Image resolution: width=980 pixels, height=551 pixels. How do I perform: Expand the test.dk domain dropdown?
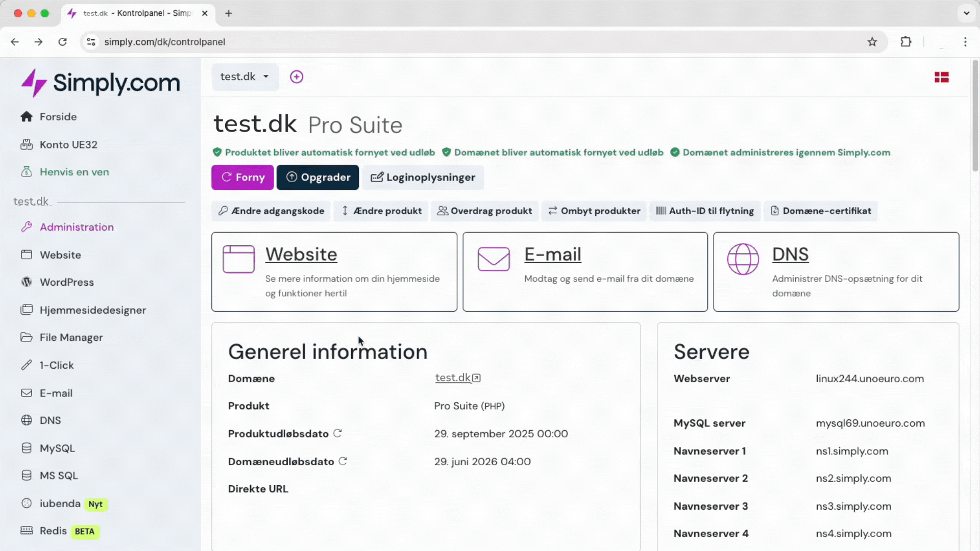click(x=245, y=77)
